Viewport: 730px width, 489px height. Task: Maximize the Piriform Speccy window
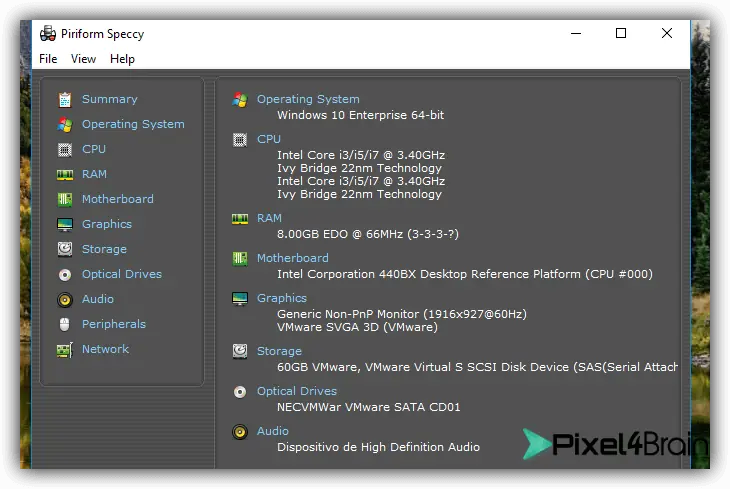(621, 34)
